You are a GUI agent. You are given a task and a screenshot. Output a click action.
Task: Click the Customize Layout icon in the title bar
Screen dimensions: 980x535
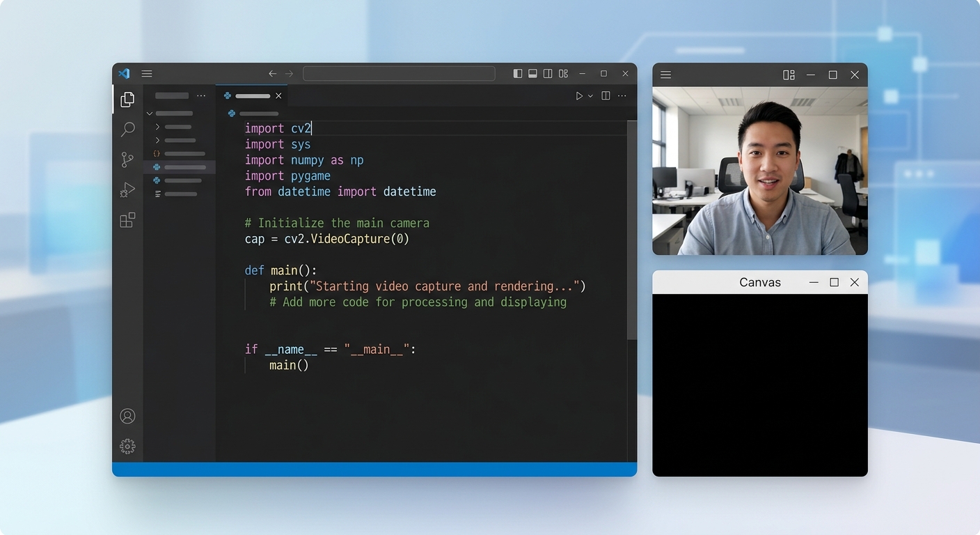(x=563, y=73)
